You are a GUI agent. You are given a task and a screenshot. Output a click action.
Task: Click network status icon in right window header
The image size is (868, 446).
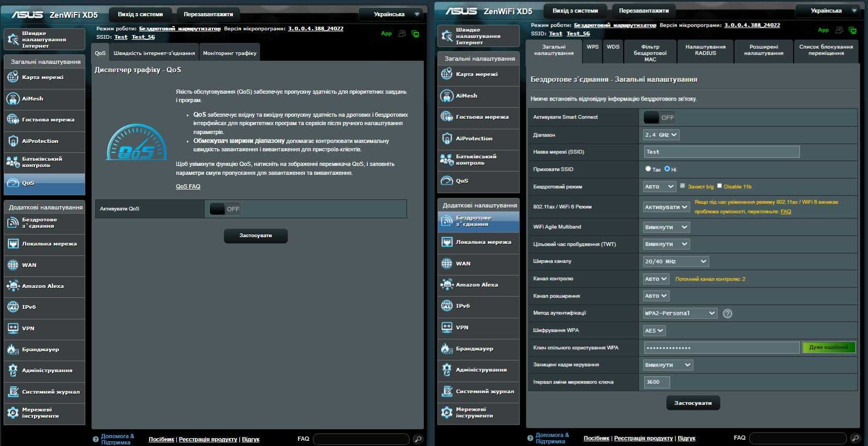point(852,30)
